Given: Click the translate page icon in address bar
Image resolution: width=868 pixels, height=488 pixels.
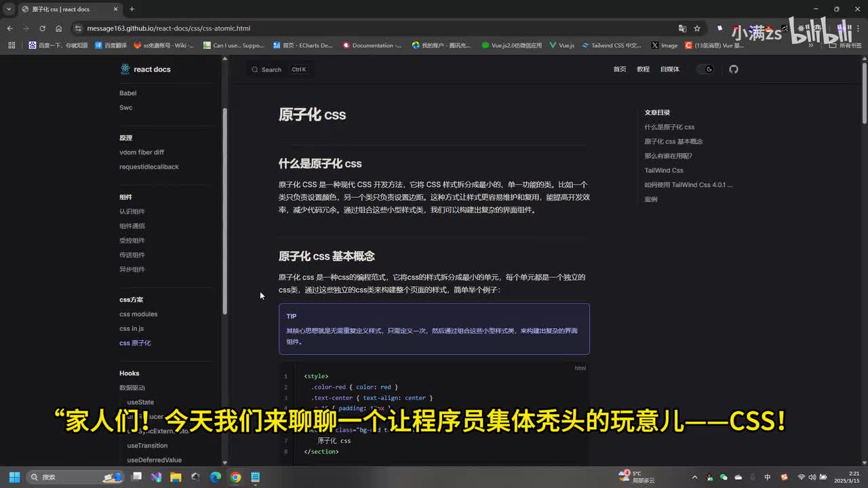Looking at the screenshot, I should click(682, 28).
